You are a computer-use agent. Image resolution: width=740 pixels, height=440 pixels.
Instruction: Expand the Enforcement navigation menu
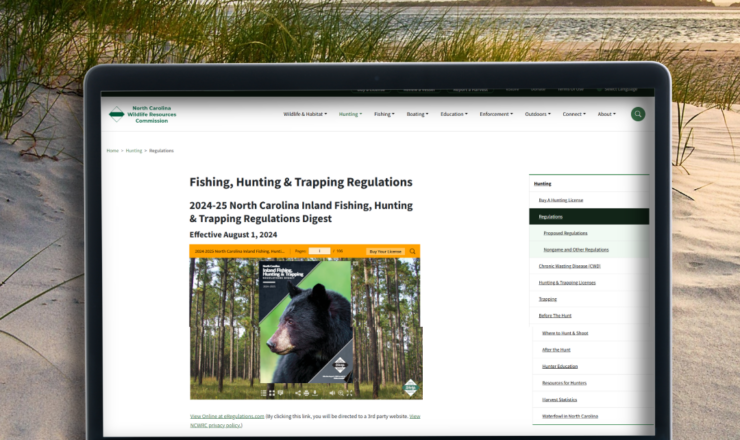point(496,114)
